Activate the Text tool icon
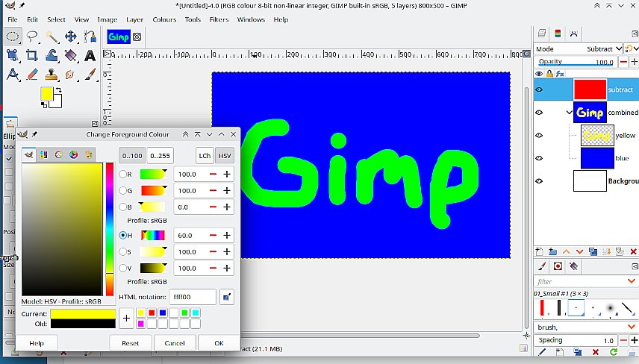Image resolution: width=639 pixels, height=364 pixels. point(90,55)
